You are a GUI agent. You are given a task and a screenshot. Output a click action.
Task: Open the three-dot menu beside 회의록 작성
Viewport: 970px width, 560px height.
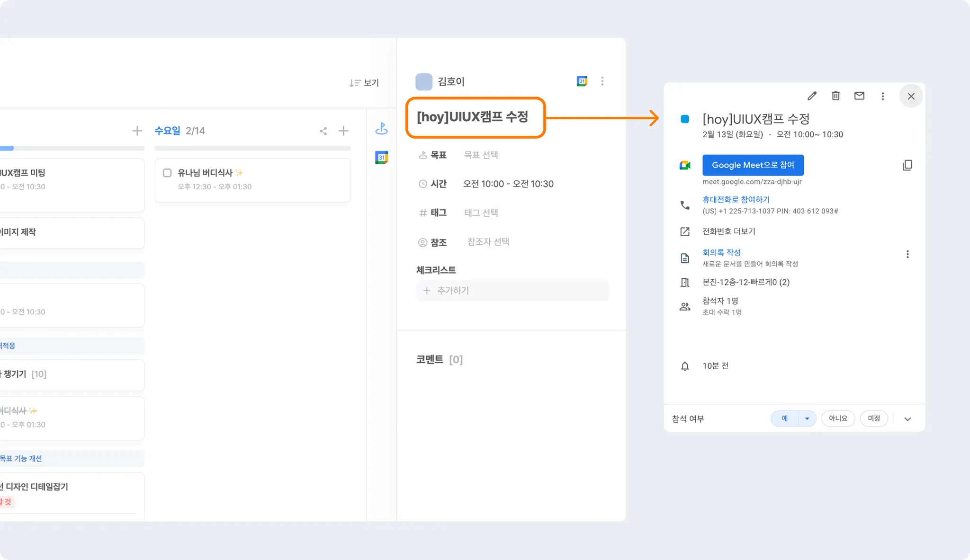[907, 254]
